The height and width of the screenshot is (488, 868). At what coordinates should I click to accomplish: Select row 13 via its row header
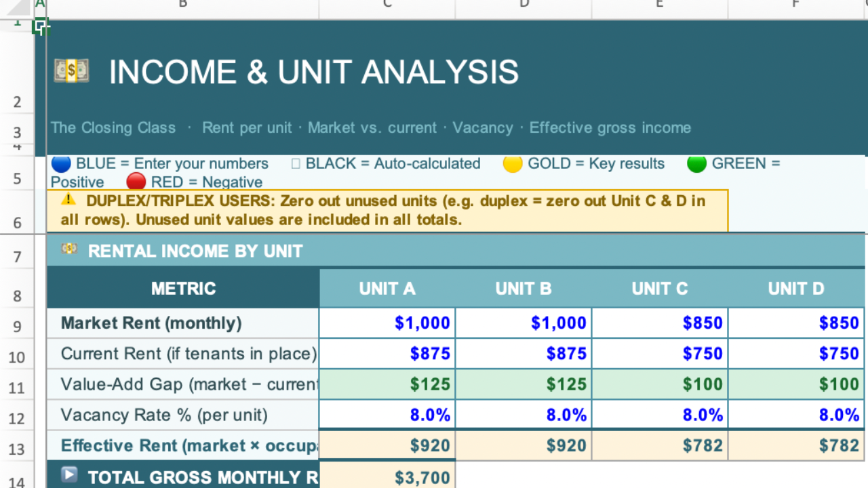coord(17,449)
